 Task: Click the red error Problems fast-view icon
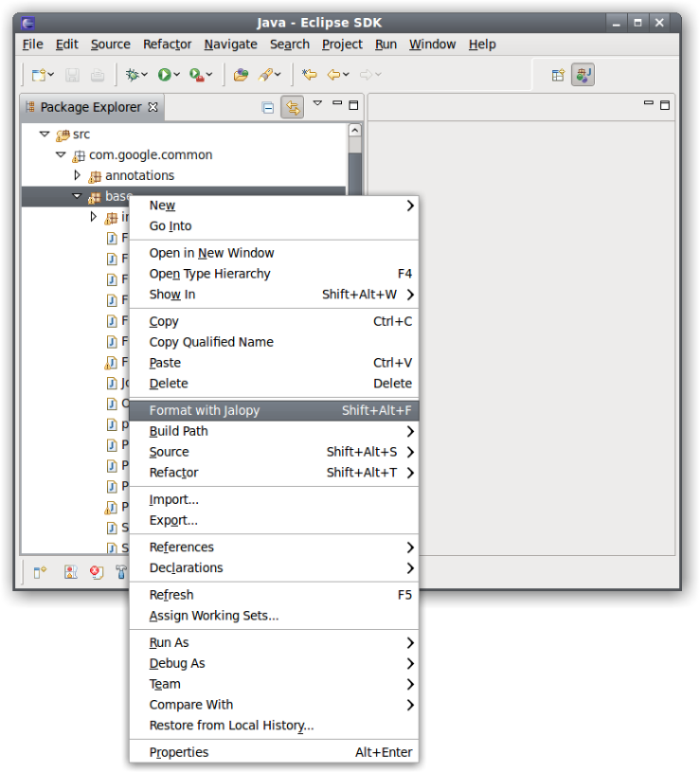[97, 572]
